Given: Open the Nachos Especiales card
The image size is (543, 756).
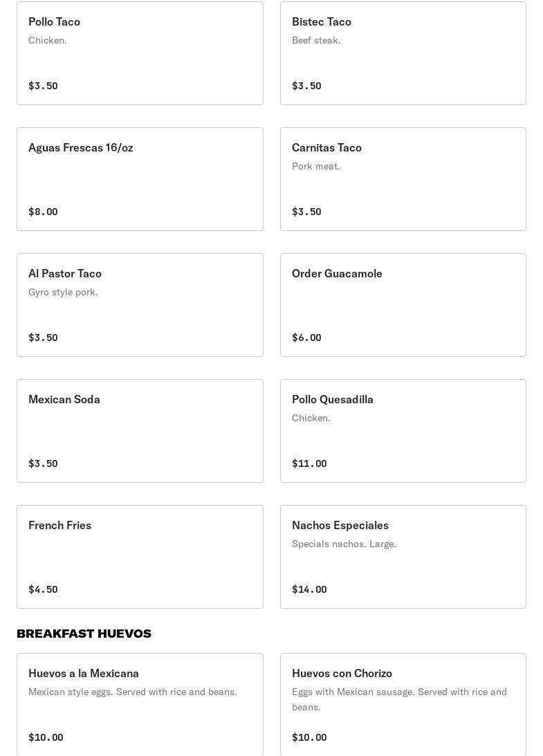Looking at the screenshot, I should (403, 557).
